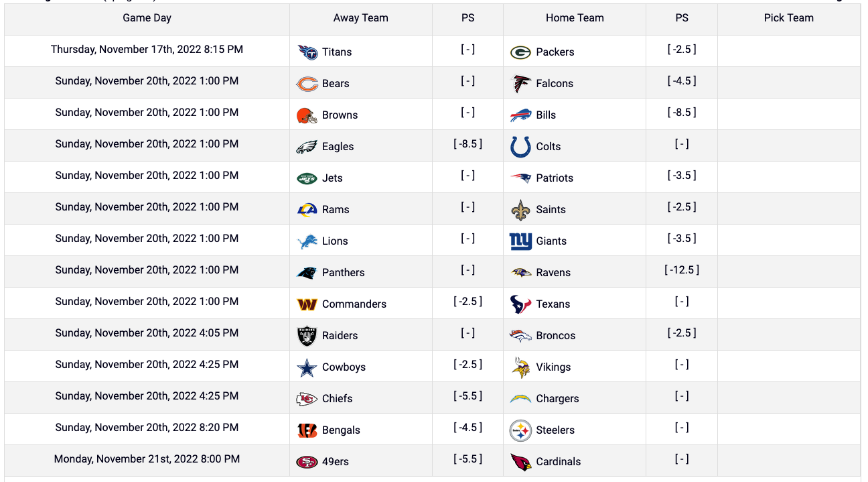Click the Bills buffalo logo
The height and width of the screenshot is (482, 868).
(520, 115)
